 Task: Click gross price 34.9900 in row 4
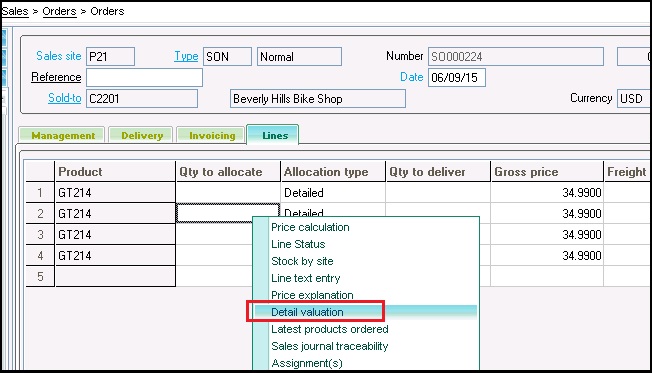(547, 255)
